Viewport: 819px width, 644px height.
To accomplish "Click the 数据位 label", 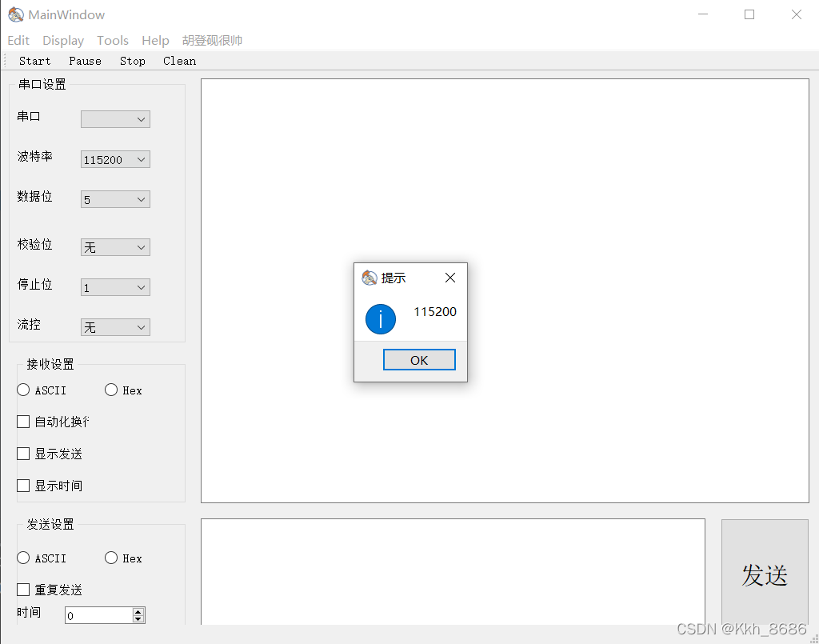I will (35, 196).
